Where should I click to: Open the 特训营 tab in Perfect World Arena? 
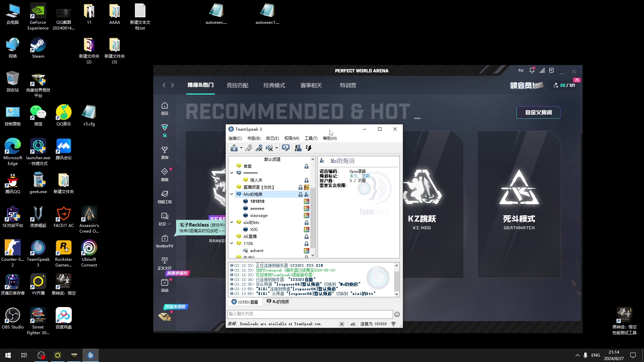point(348,85)
